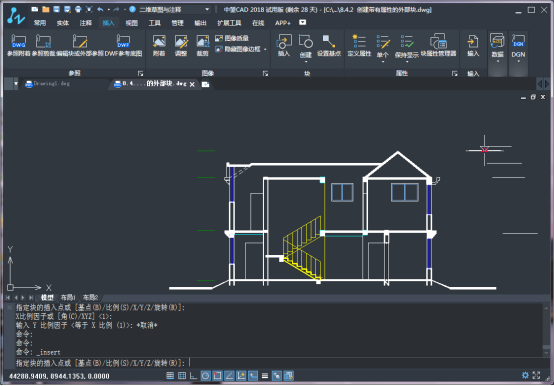Select the 布局1 layout tab
Image resolution: width=554 pixels, height=386 pixels.
tap(68, 297)
